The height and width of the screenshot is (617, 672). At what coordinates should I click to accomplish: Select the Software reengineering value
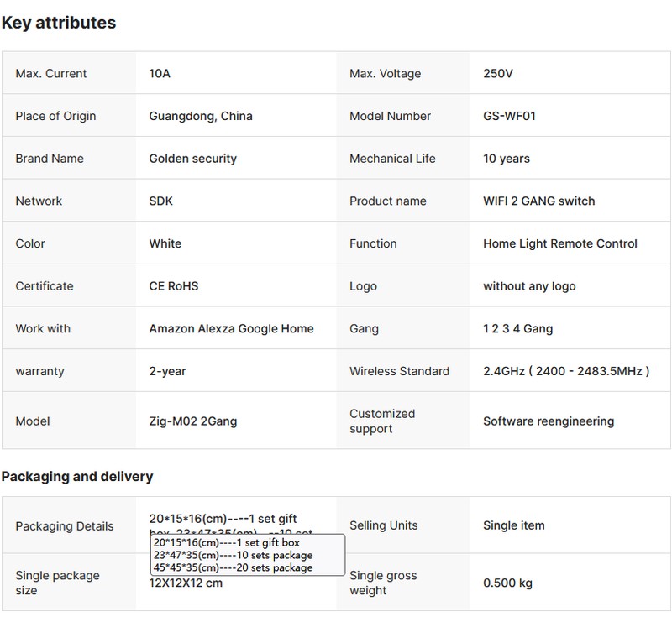(x=548, y=421)
